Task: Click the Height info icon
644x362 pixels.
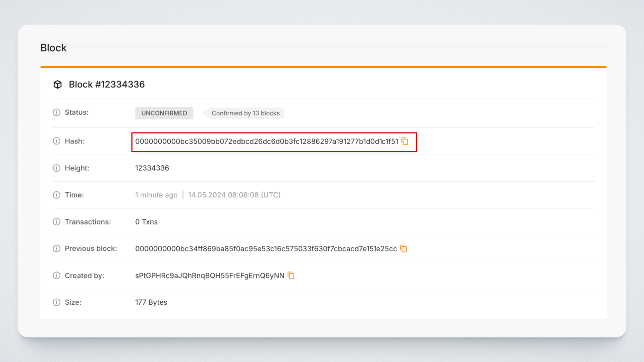Action: [x=56, y=168]
